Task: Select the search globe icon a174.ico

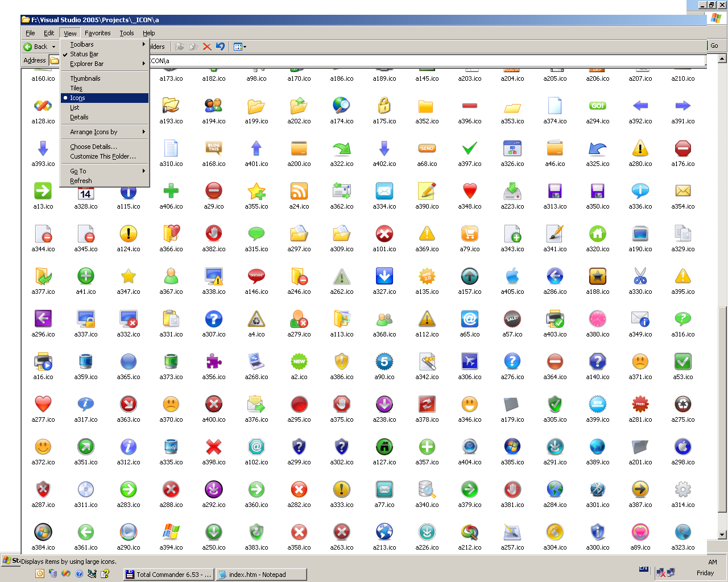Action: point(342,105)
